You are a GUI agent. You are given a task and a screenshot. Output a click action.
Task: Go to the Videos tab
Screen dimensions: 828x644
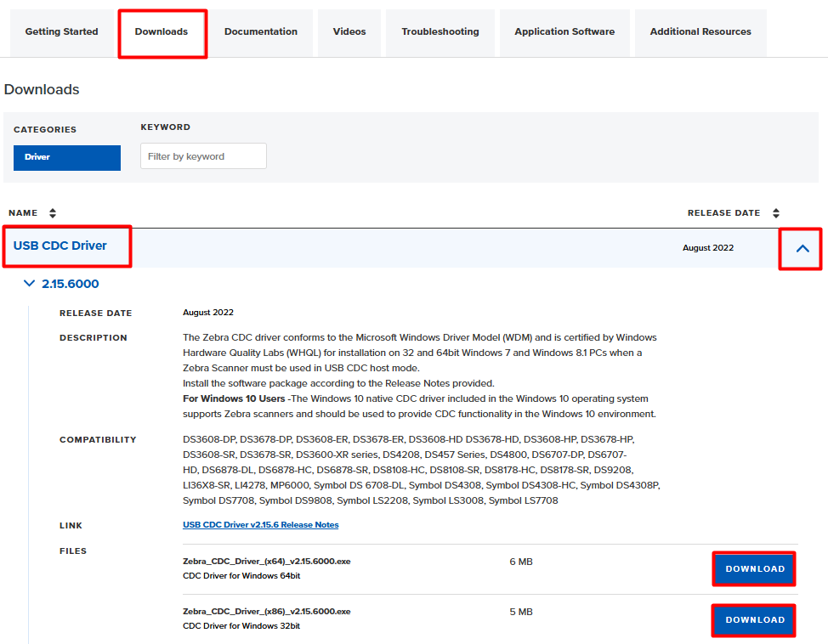tap(349, 32)
